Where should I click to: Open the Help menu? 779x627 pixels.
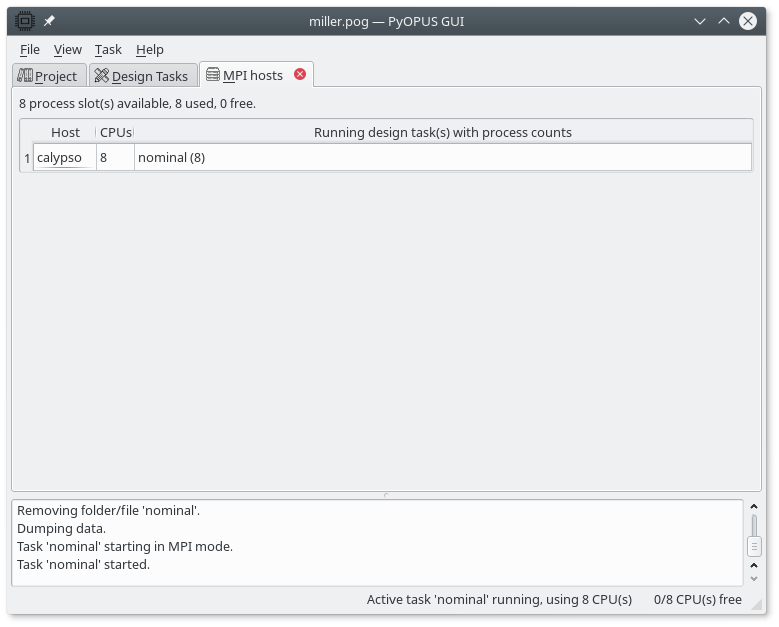(150, 49)
